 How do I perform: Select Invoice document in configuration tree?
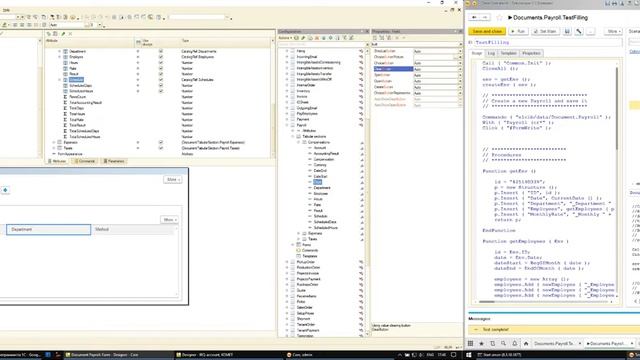point(302,97)
